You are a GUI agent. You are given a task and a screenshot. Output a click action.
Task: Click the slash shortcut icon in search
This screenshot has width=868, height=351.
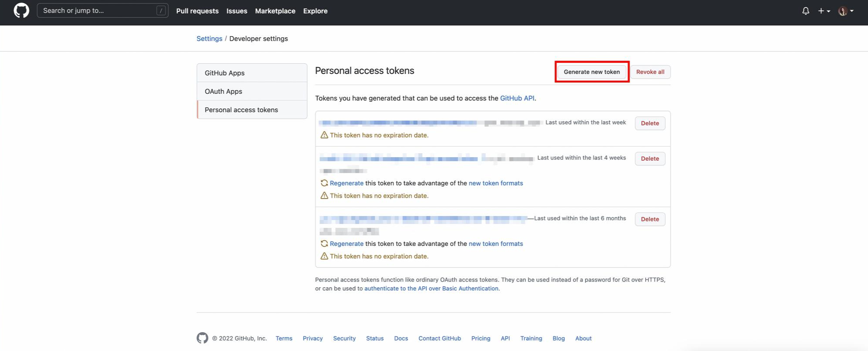(x=161, y=10)
